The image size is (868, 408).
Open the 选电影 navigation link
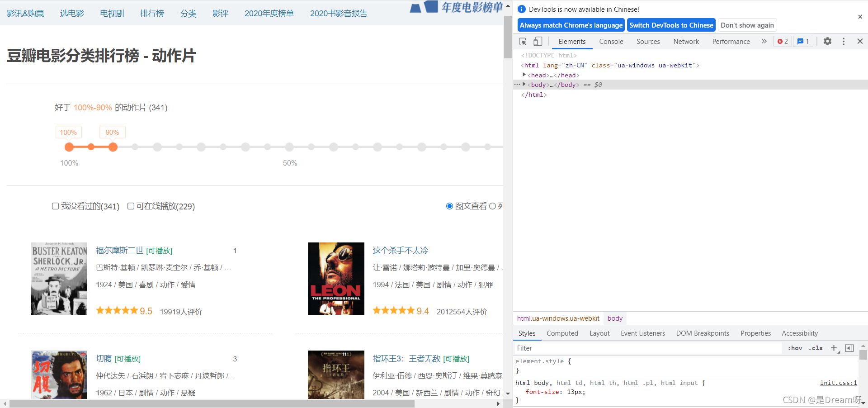pyautogui.click(x=72, y=14)
